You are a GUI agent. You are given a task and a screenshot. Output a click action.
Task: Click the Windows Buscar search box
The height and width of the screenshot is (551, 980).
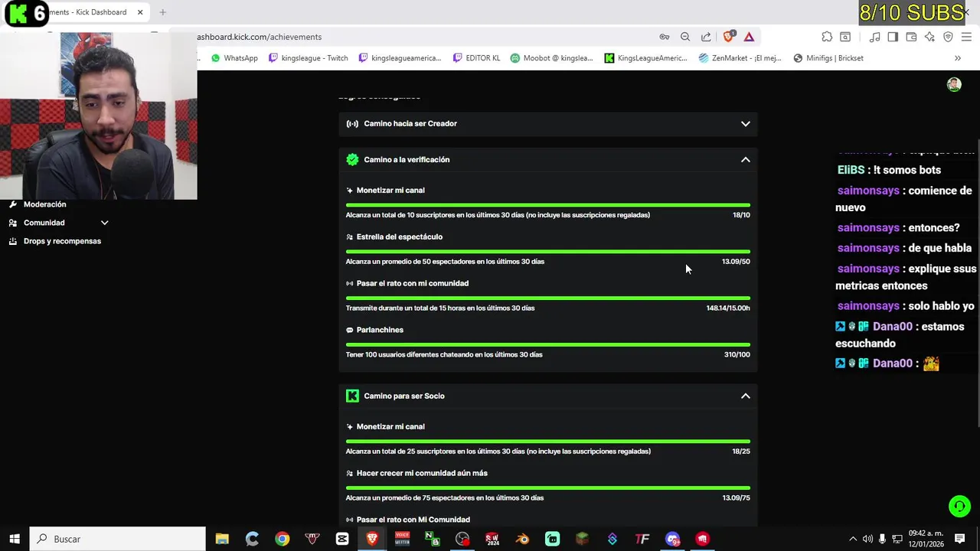(118, 539)
